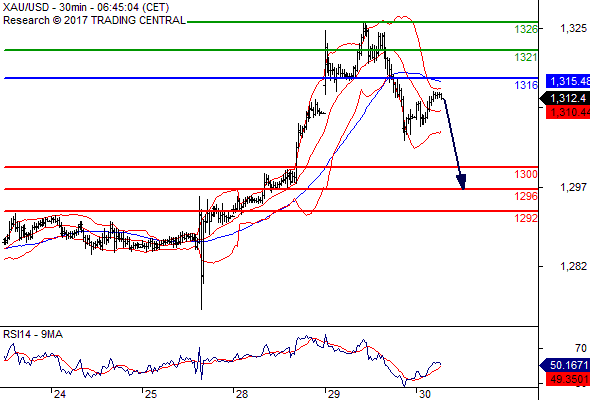
Task: Click the dark blue downward arrow head
Action: (x=462, y=182)
